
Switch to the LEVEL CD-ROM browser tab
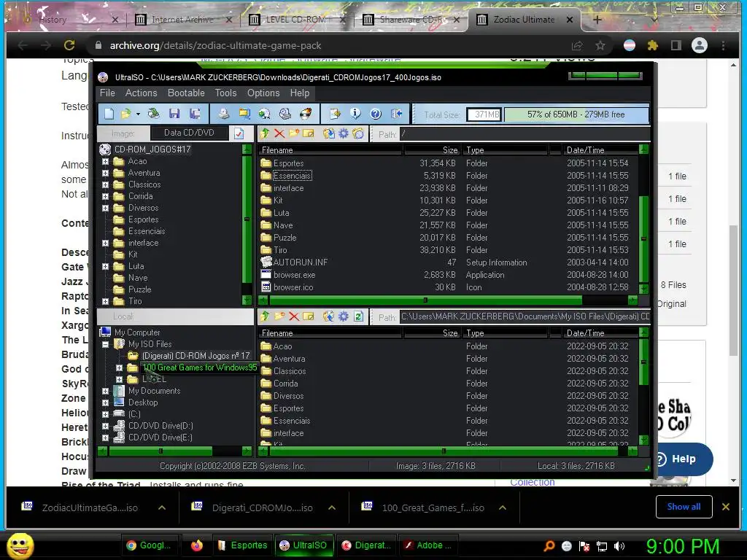coord(296,20)
